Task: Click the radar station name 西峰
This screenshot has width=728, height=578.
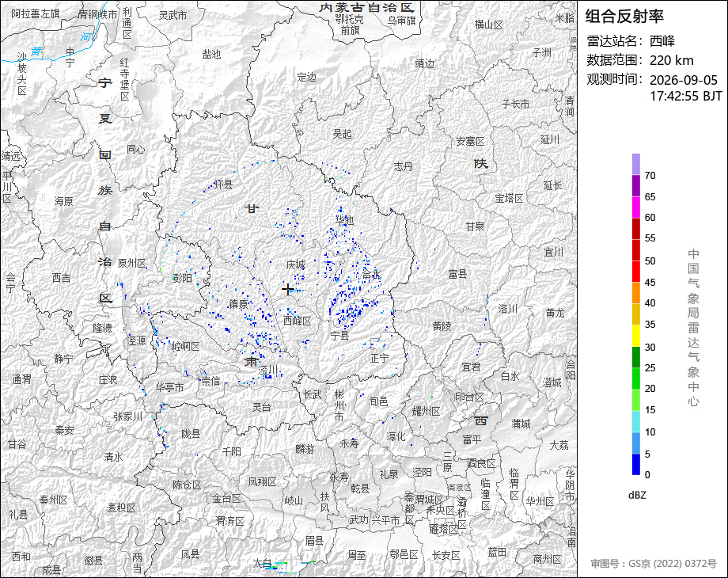Action: [662, 41]
